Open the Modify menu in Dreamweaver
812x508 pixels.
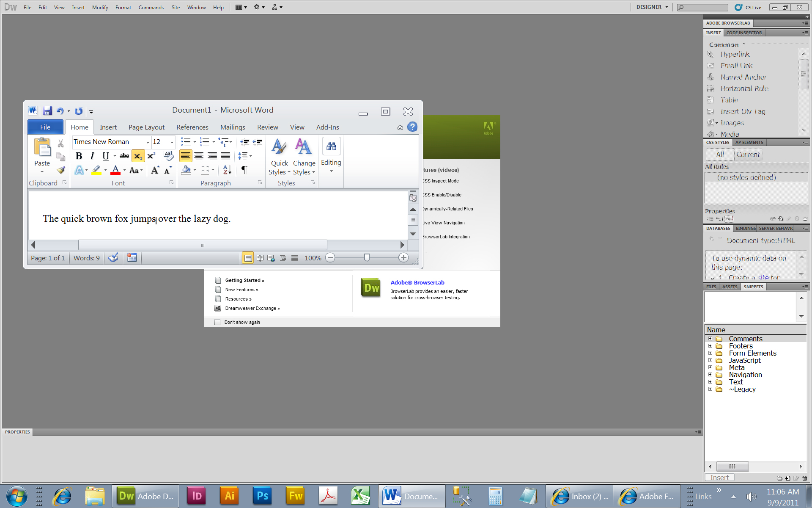(x=100, y=7)
